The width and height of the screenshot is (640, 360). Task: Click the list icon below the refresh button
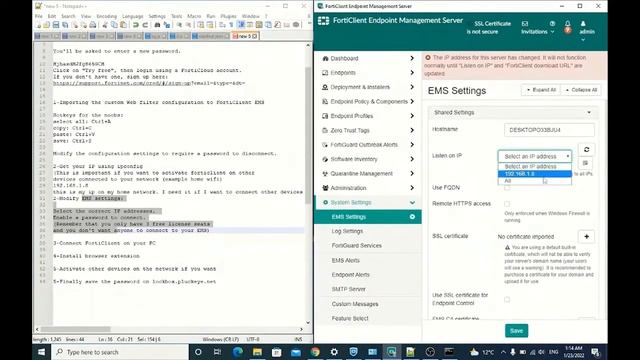point(585,163)
